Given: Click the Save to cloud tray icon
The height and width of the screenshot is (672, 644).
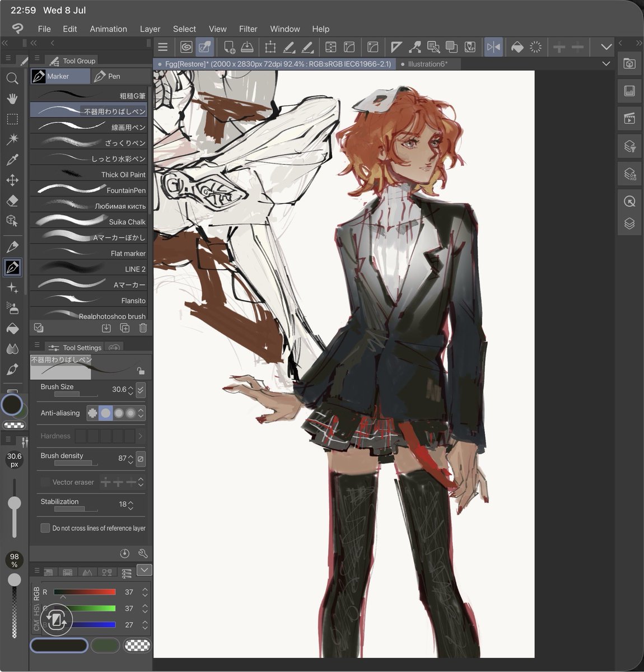Looking at the screenshot, I should [x=247, y=47].
